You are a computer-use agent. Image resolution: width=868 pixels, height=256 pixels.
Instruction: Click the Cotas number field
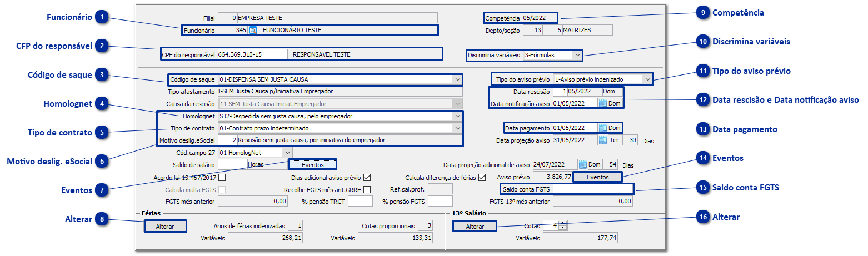coord(551,226)
